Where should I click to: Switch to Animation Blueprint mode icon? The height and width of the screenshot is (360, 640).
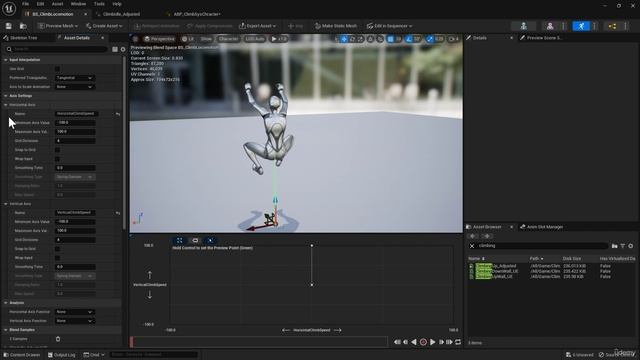612,26
